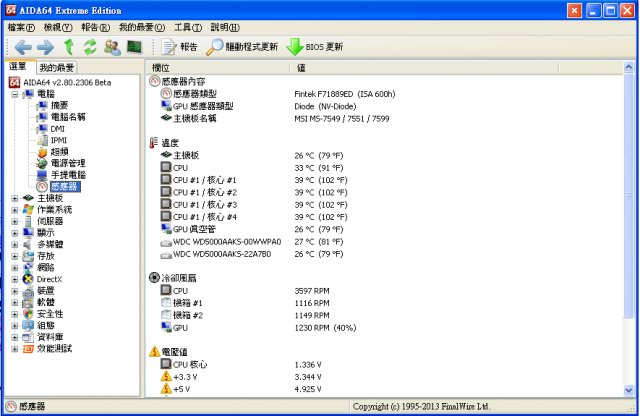Open the green monitor diagnostics icon

tap(134, 47)
